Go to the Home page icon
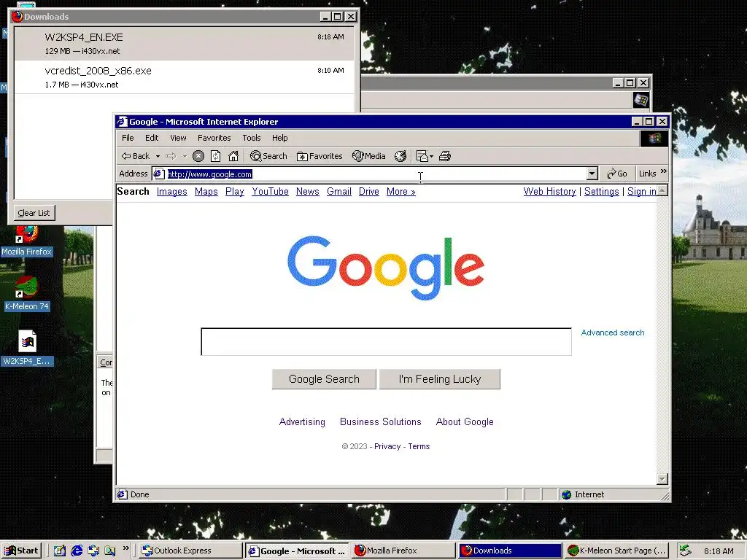747x560 pixels. click(x=233, y=156)
